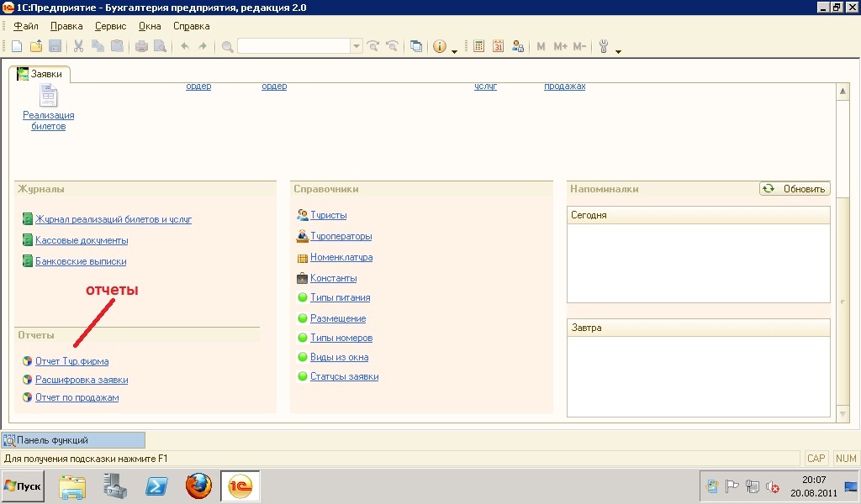Click the Copy toolbar icon
The image size is (861, 504).
tap(98, 46)
